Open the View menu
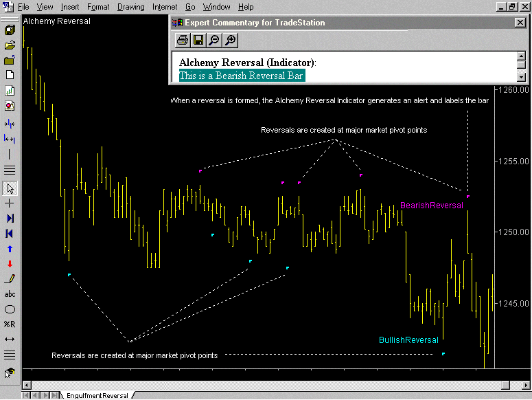Screen dimensions: 532x400 [x=45, y=7]
